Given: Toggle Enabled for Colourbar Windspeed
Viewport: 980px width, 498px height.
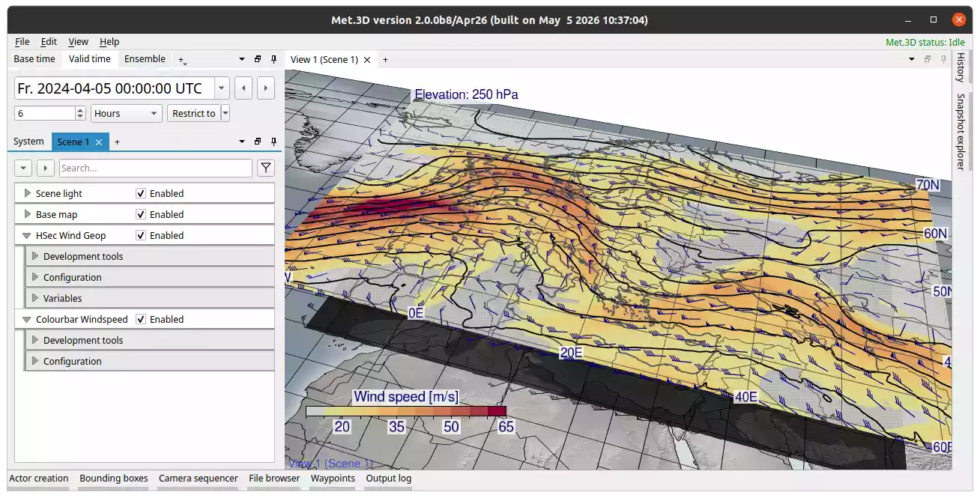Looking at the screenshot, I should tap(141, 319).
